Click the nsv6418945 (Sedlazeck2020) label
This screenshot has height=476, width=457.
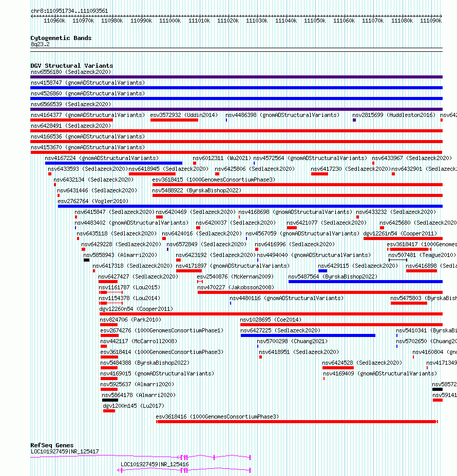(168, 169)
